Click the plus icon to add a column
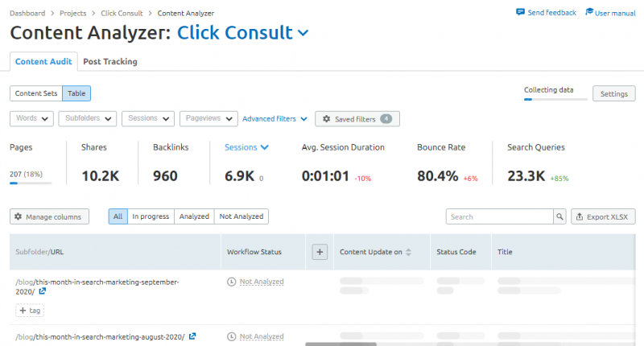The width and height of the screenshot is (644, 346). coord(320,252)
